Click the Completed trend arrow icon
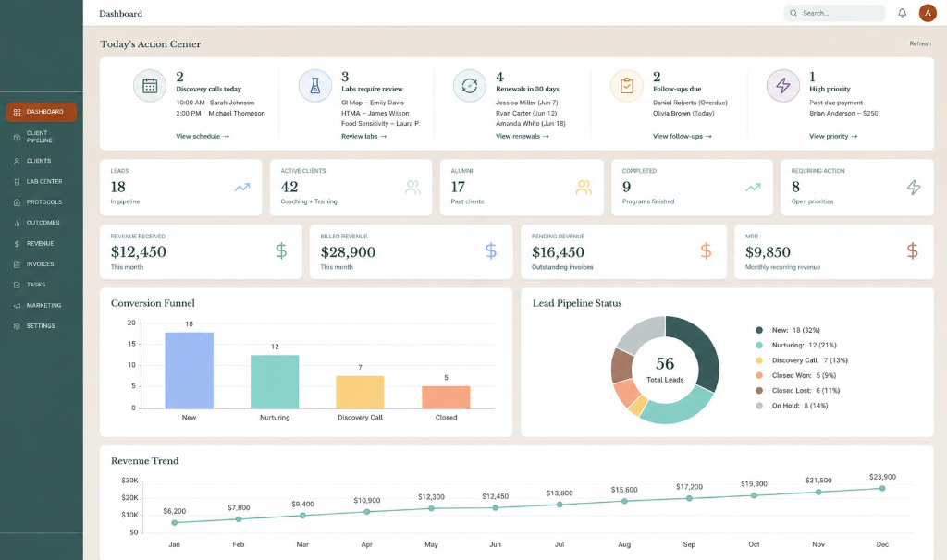Image resolution: width=947 pixels, height=560 pixels. (x=753, y=187)
